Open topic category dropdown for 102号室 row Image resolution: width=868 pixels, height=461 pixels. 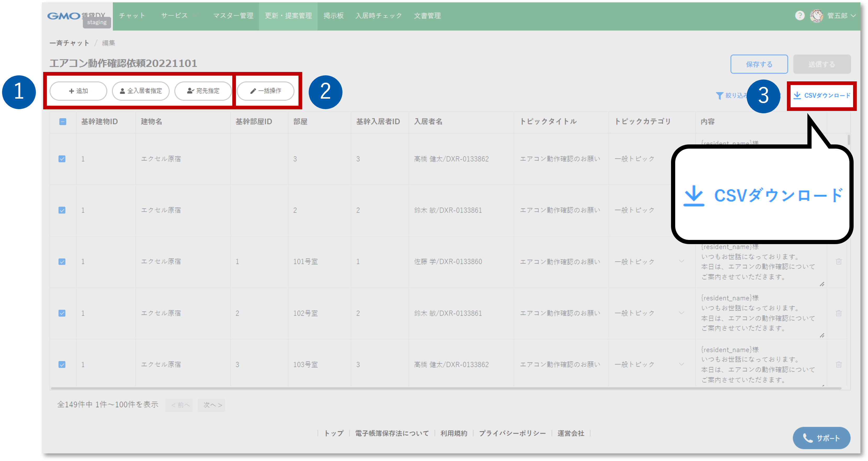681,313
